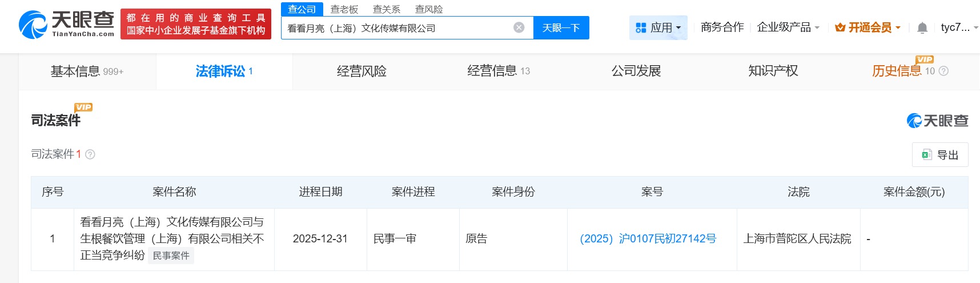Open the 历史信息 tab

coord(897,71)
